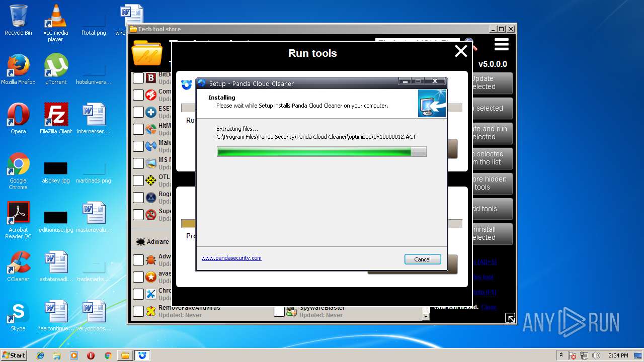Tick the ESET tool checkbox
The image size is (644, 362).
(x=138, y=112)
